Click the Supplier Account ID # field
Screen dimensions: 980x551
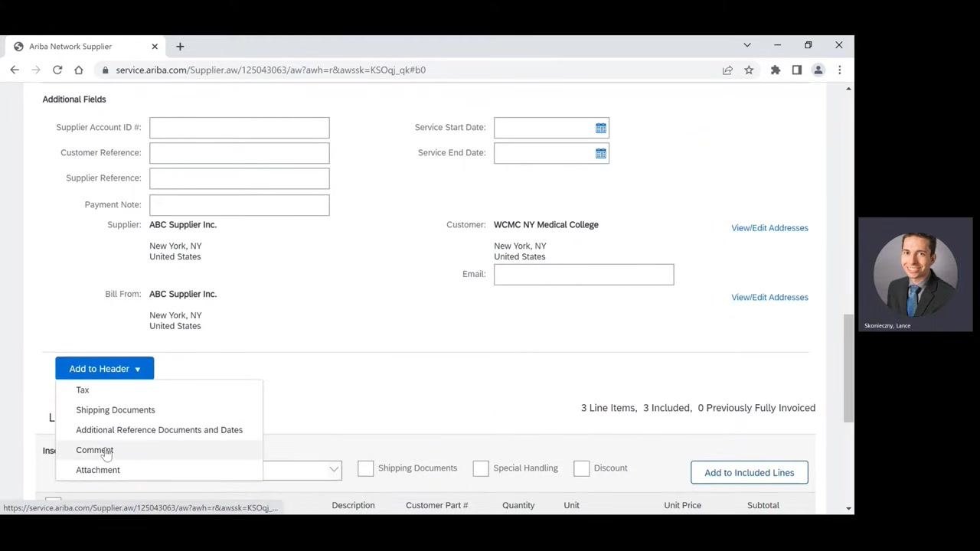coord(240,128)
